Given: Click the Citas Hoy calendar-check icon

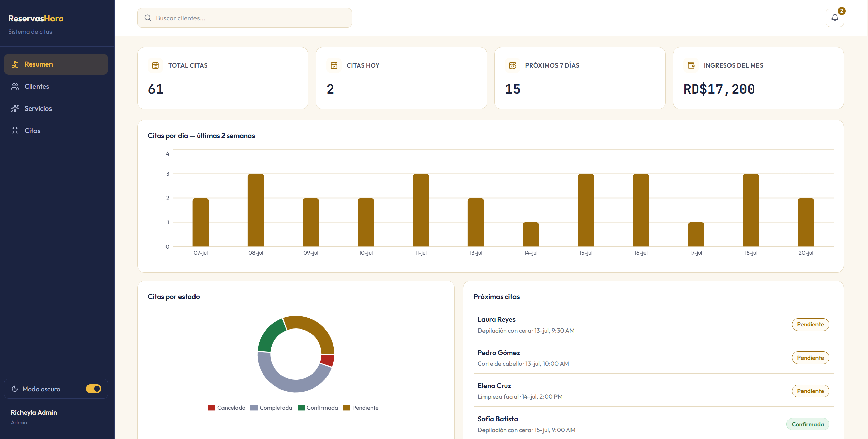Looking at the screenshot, I should [334, 65].
